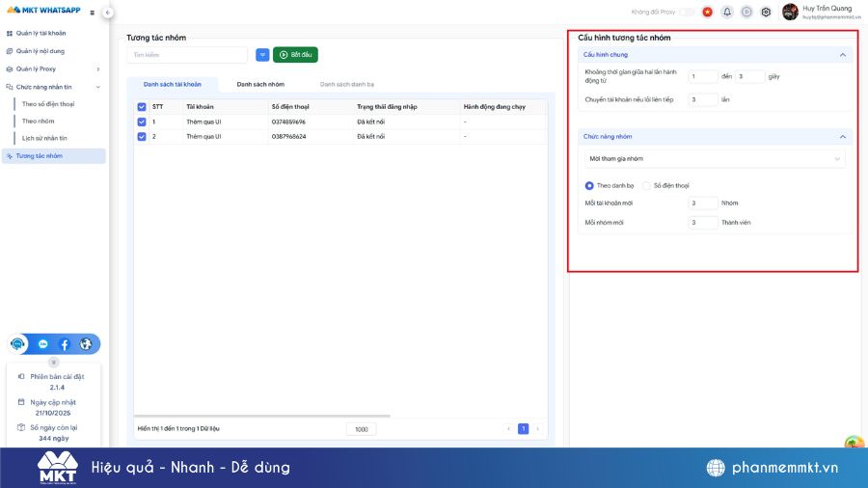Select the "Số điện thoại" radio option
This screenshot has height=488, width=868.
click(x=647, y=185)
